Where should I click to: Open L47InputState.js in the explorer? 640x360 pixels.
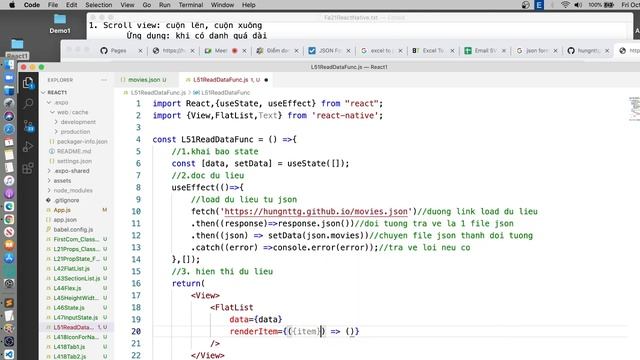click(x=76, y=318)
